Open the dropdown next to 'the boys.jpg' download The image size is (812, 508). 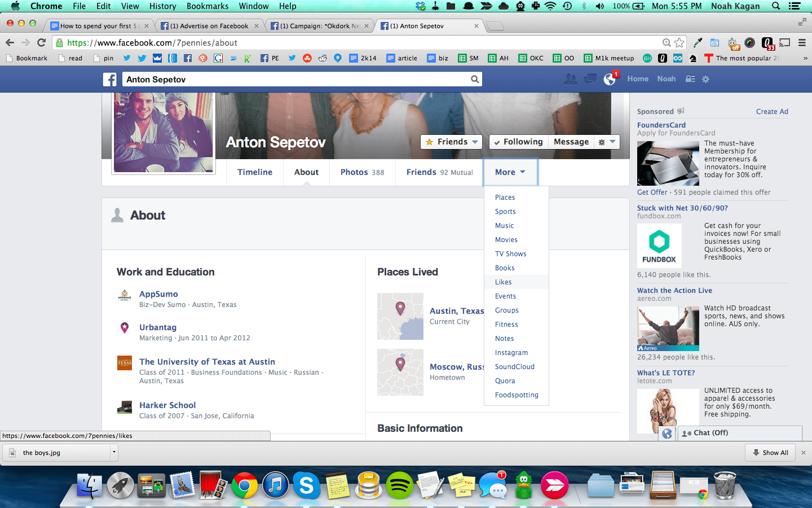113,452
